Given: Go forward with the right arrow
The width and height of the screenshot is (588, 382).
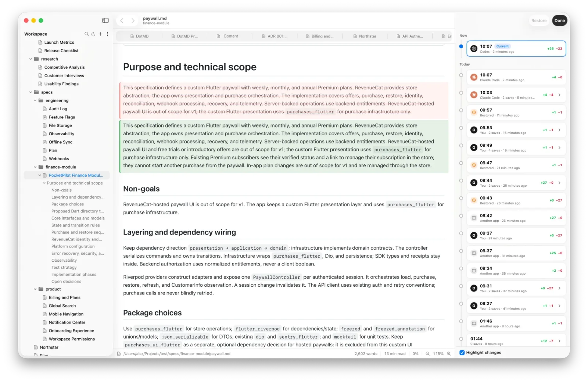Looking at the screenshot, I should pyautogui.click(x=133, y=21).
